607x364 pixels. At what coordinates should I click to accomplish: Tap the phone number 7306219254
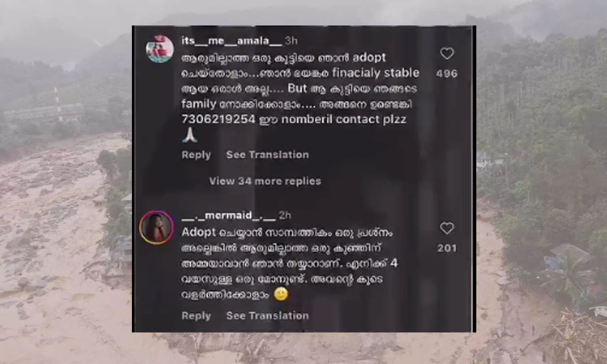pos(219,119)
